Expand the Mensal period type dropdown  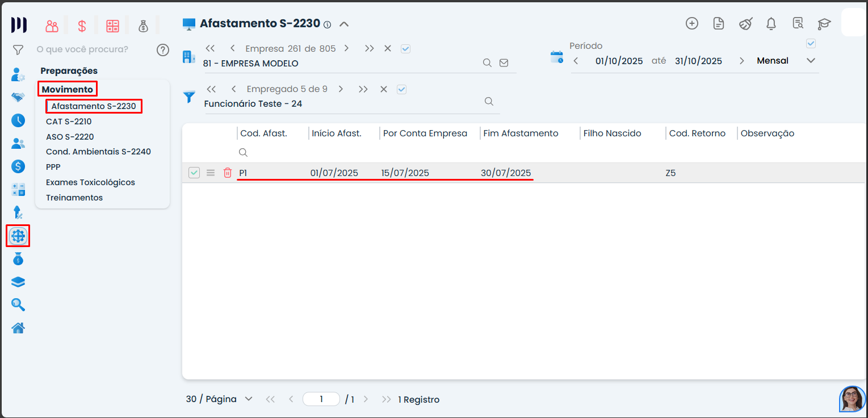(x=811, y=61)
